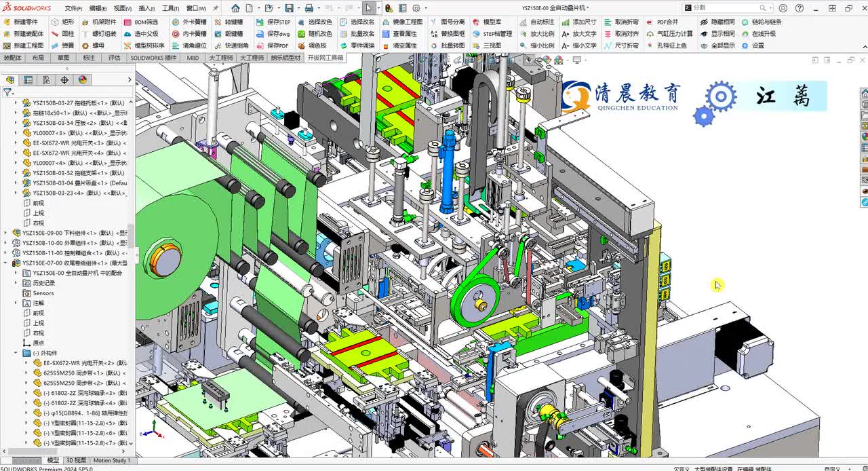Expand YSZ150B-03-27 拖链托板 tree node
The height and width of the screenshot is (471, 868).
pos(16,103)
